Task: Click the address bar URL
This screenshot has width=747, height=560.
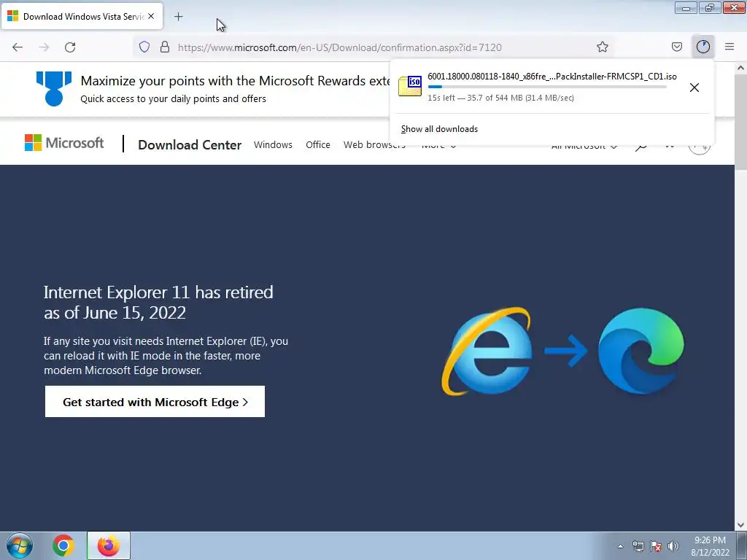Action: tap(340, 47)
